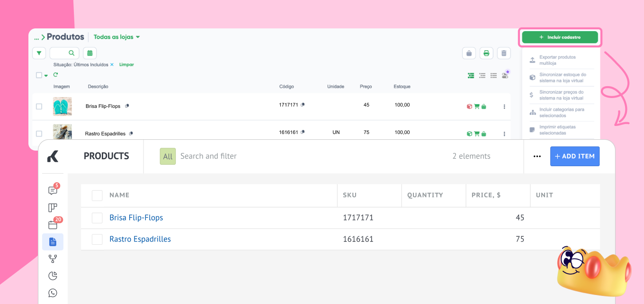
Task: Click the pie chart analytics sidebar icon
Action: [x=53, y=276]
